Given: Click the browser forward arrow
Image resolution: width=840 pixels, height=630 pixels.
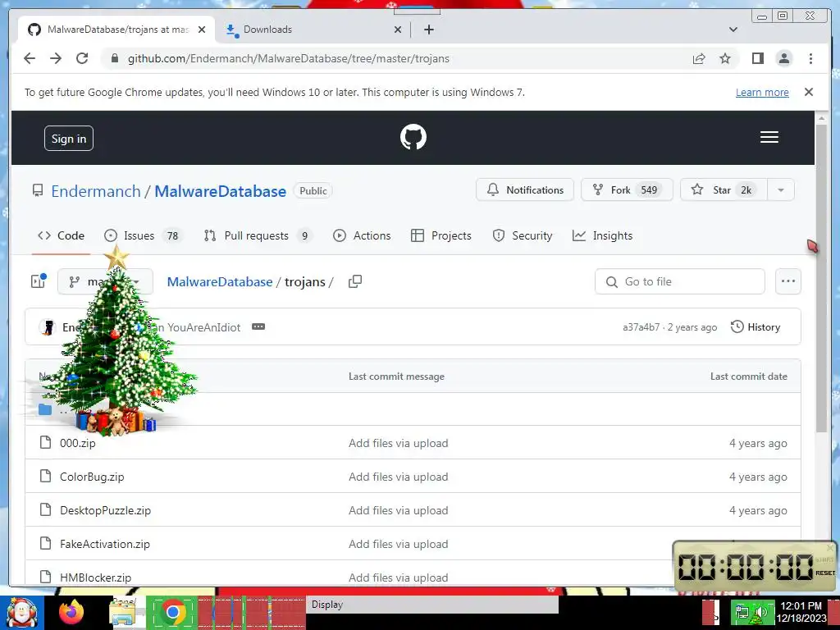Looking at the screenshot, I should [x=56, y=58].
